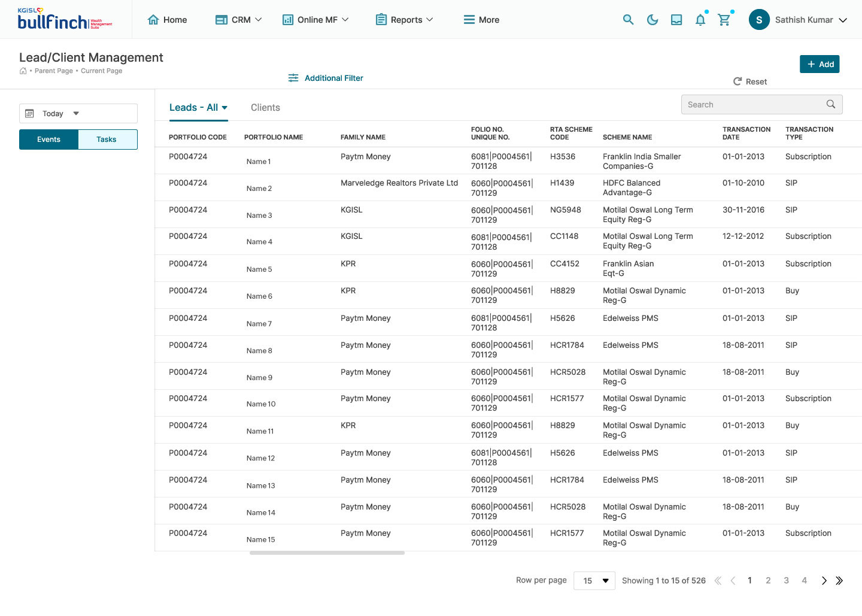The image size is (862, 616).
Task: Click RTA code NG5948
Action: (x=566, y=210)
